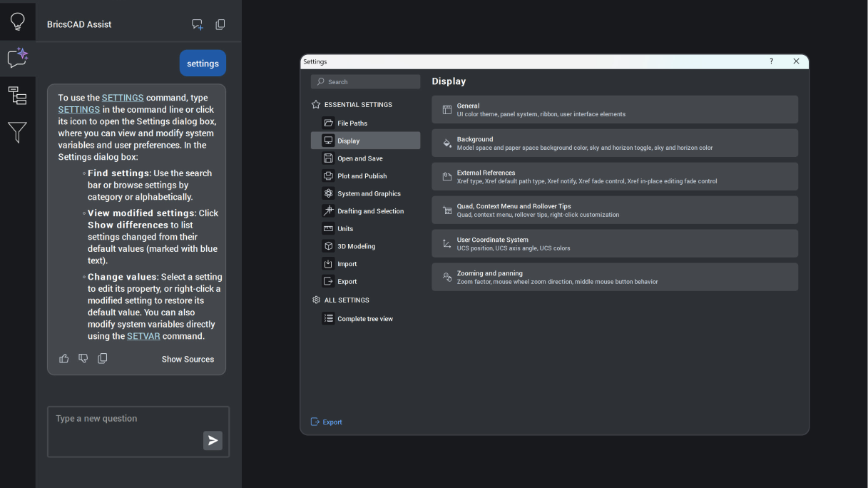
Task: Follow the first SETTINGS command link
Action: click(x=123, y=98)
